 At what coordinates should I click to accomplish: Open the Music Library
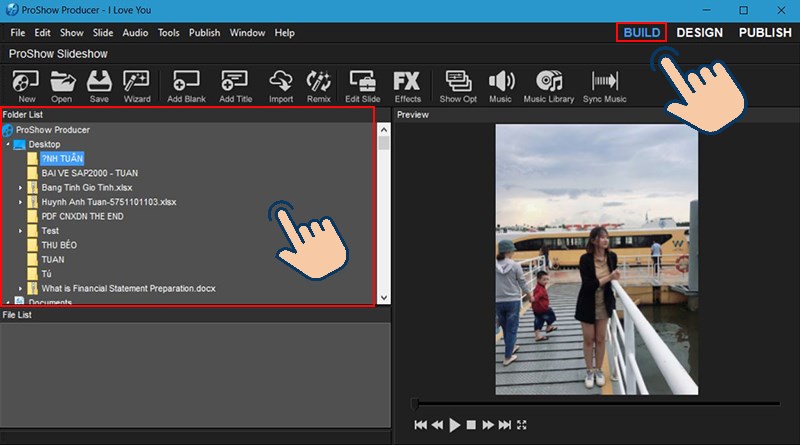548,87
